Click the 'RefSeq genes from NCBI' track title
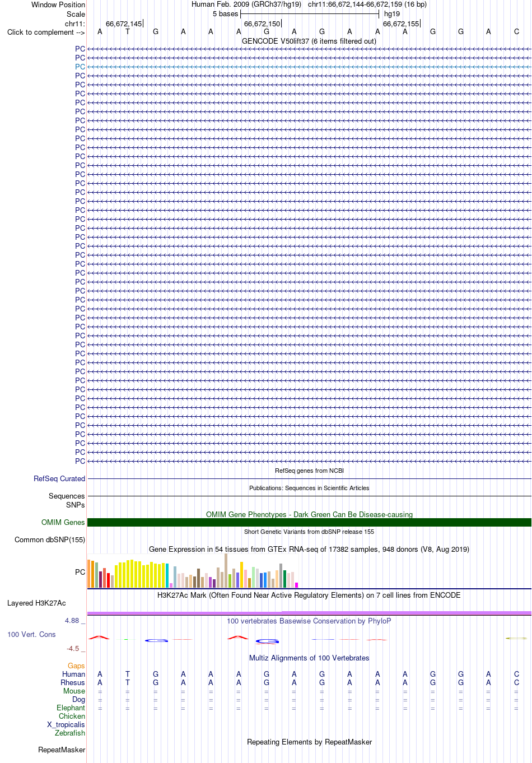 point(309,471)
